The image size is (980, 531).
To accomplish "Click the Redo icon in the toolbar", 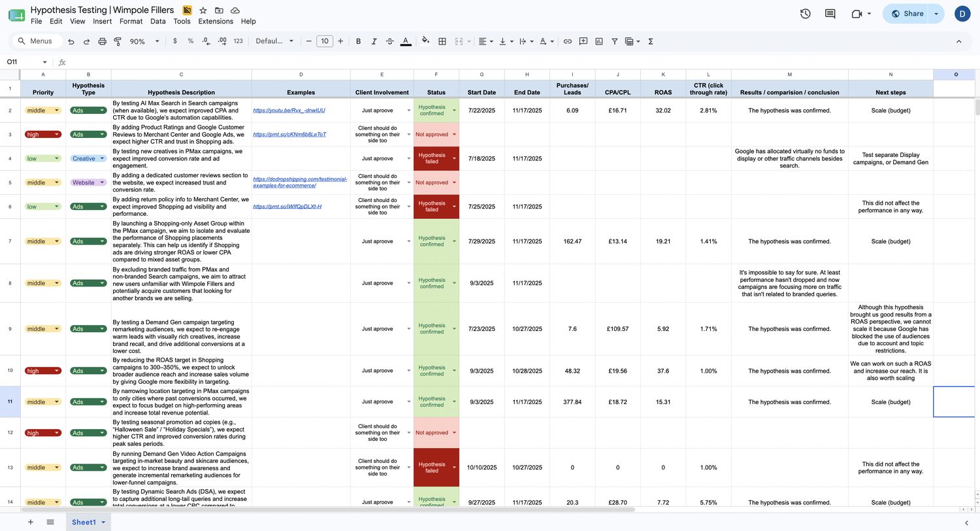I will point(86,41).
